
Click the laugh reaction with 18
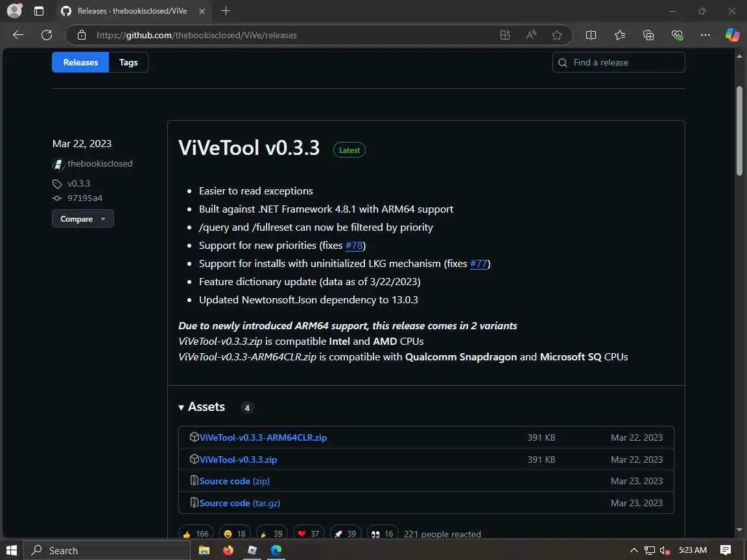[x=234, y=533]
